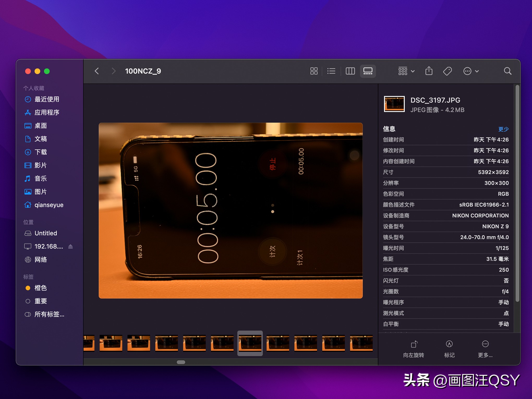Open the Share menu icon

(x=429, y=71)
